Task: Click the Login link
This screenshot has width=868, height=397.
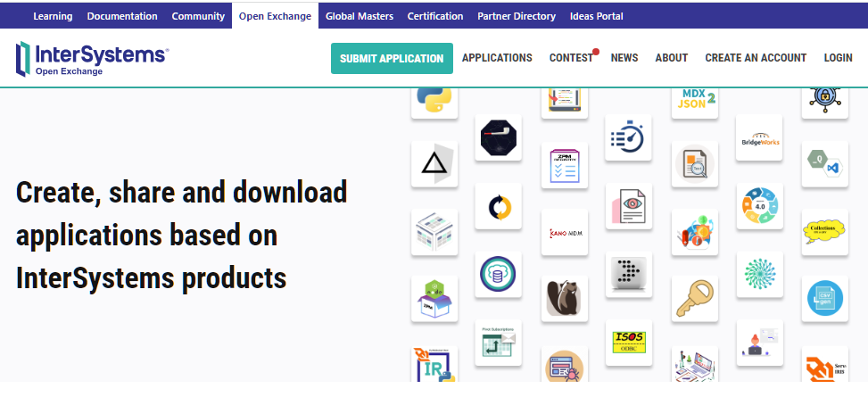Action: [x=838, y=58]
